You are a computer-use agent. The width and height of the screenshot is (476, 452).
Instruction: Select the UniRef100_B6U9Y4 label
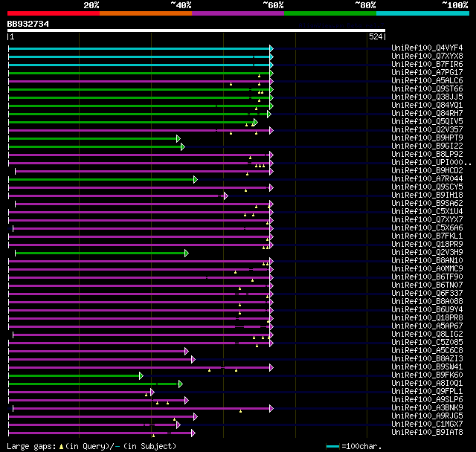click(427, 310)
